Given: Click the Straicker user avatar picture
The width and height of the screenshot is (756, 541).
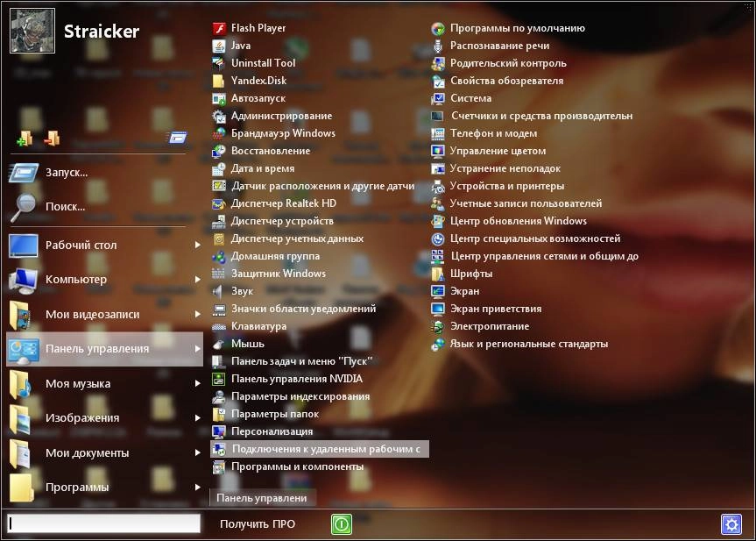Looking at the screenshot, I should tap(32, 31).
